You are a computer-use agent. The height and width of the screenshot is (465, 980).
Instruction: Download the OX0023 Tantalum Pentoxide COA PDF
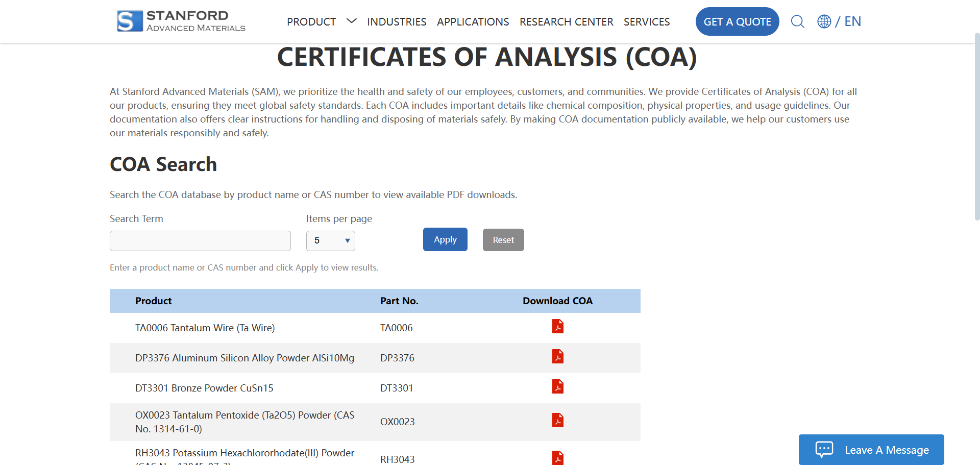click(557, 421)
